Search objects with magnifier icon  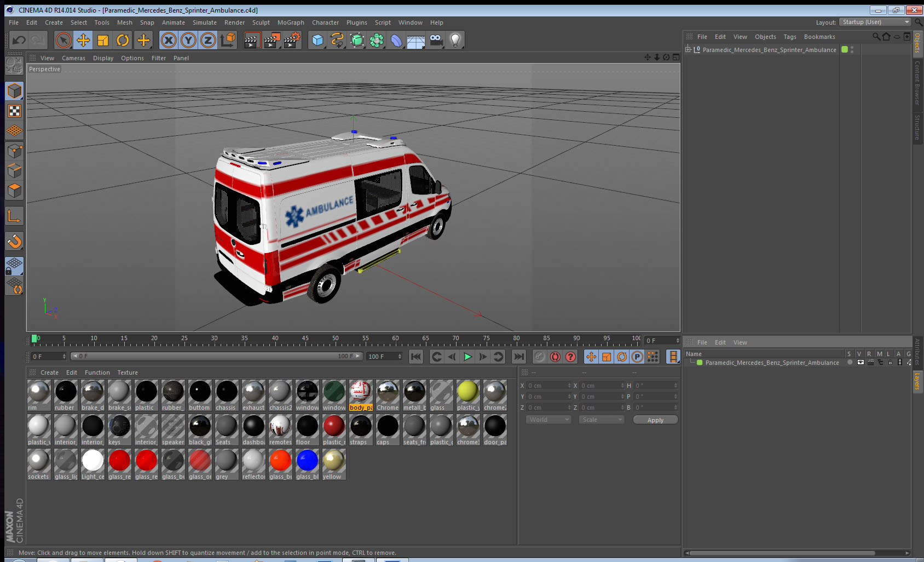[876, 37]
